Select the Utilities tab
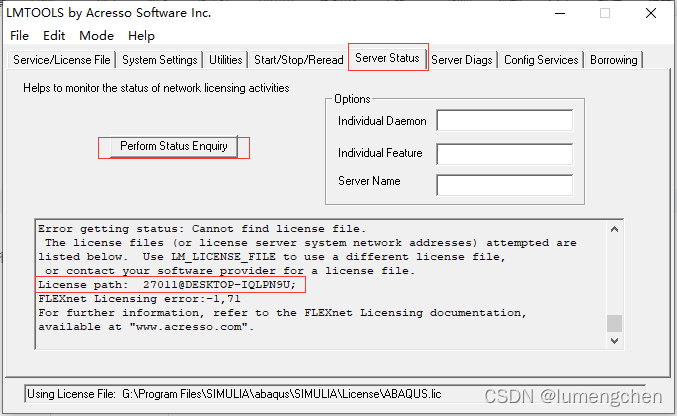677x416 pixels. point(225,60)
